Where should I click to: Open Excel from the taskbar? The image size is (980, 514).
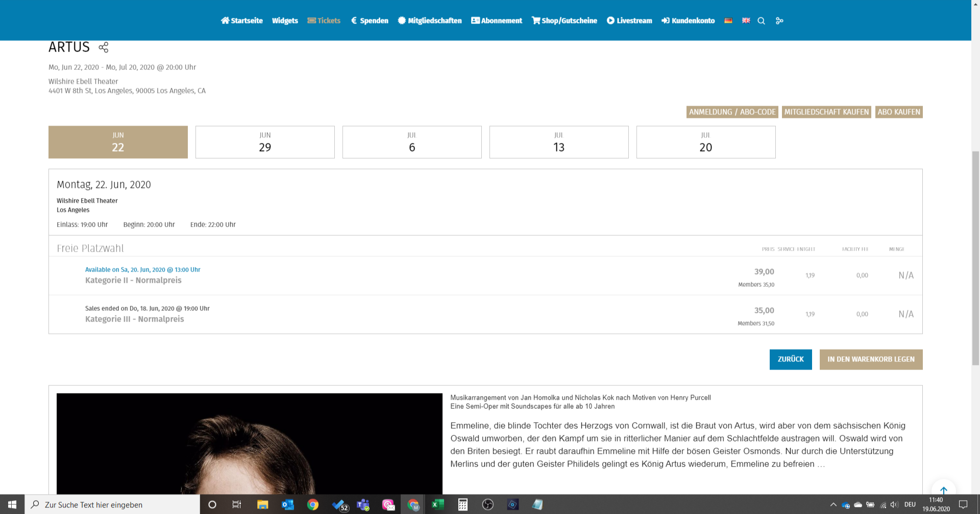[437, 505]
